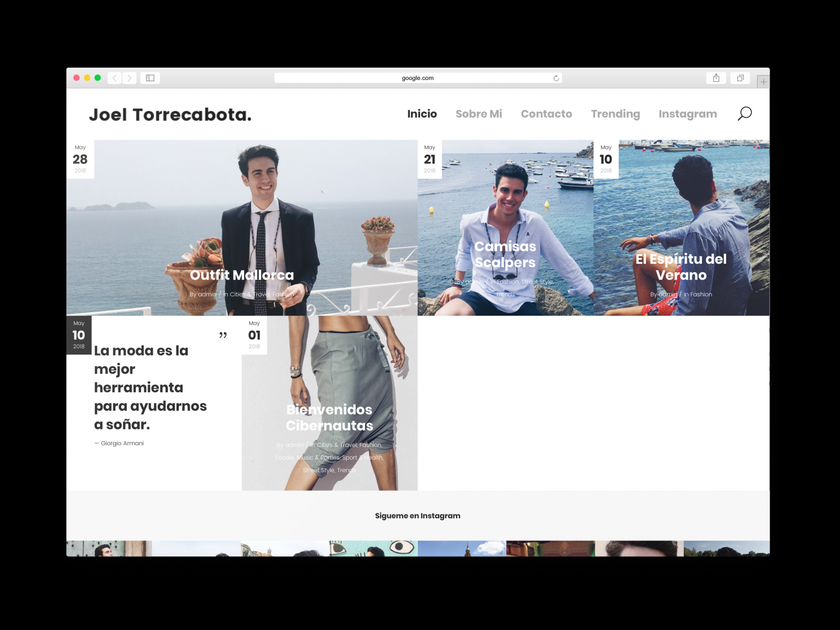Toggle the Safari sidebar button
The height and width of the screenshot is (630, 840).
[x=150, y=78]
